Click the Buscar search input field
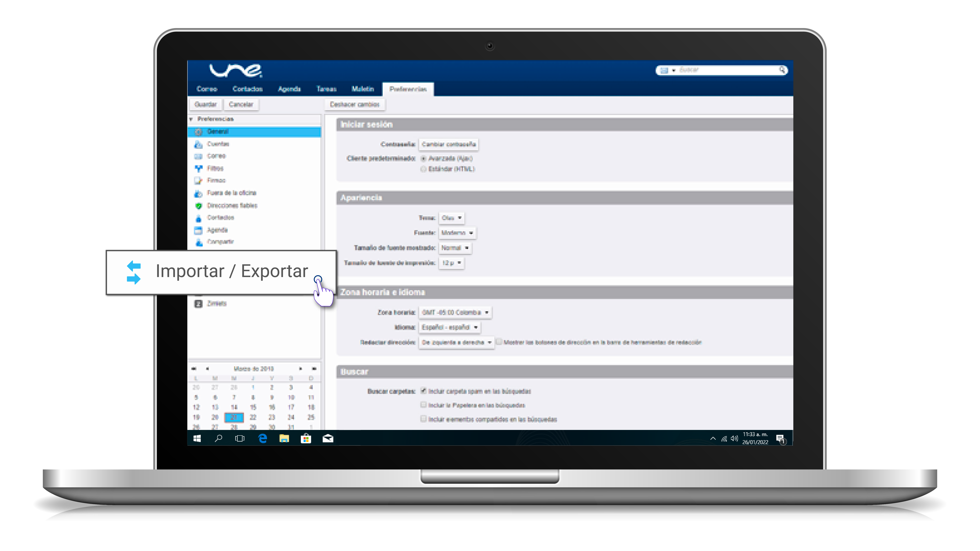 coord(727,70)
